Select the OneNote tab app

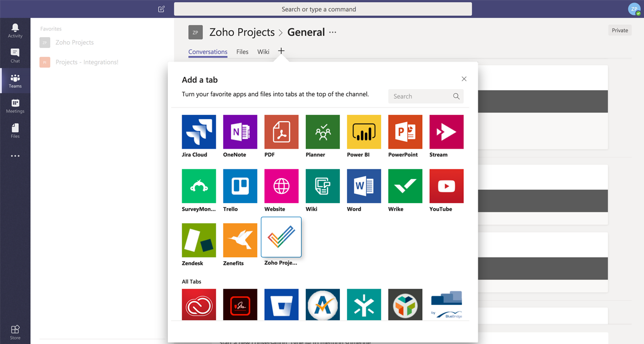[x=240, y=132]
